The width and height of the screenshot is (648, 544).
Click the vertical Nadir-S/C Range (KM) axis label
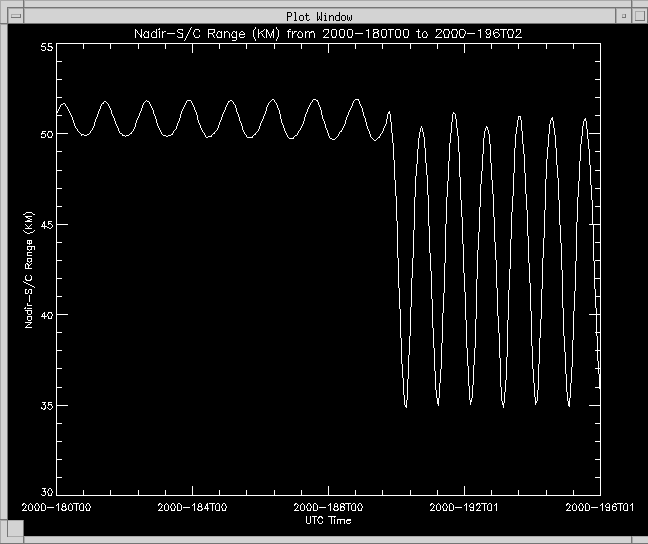pos(30,271)
